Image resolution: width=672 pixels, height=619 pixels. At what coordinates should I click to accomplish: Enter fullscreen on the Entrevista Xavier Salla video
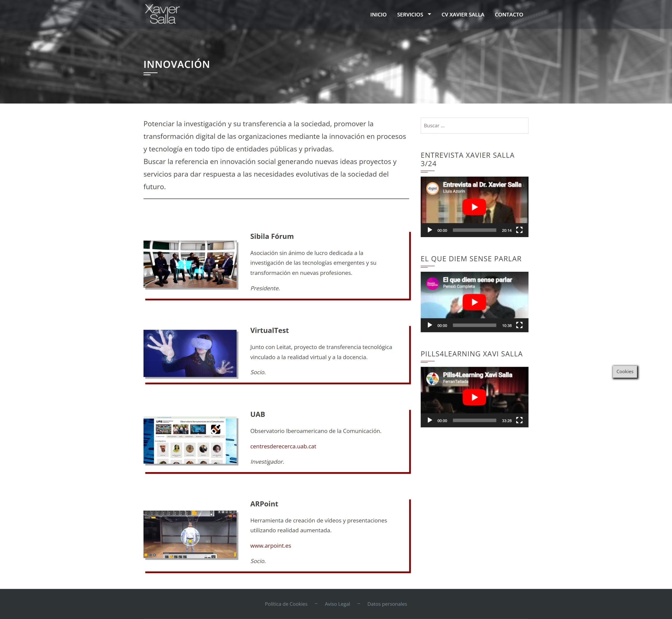click(x=519, y=230)
